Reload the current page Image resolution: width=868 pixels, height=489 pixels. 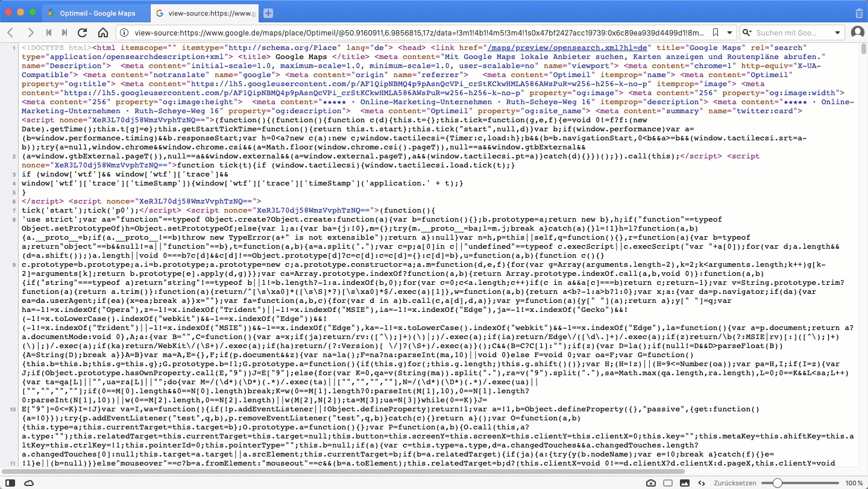(83, 33)
